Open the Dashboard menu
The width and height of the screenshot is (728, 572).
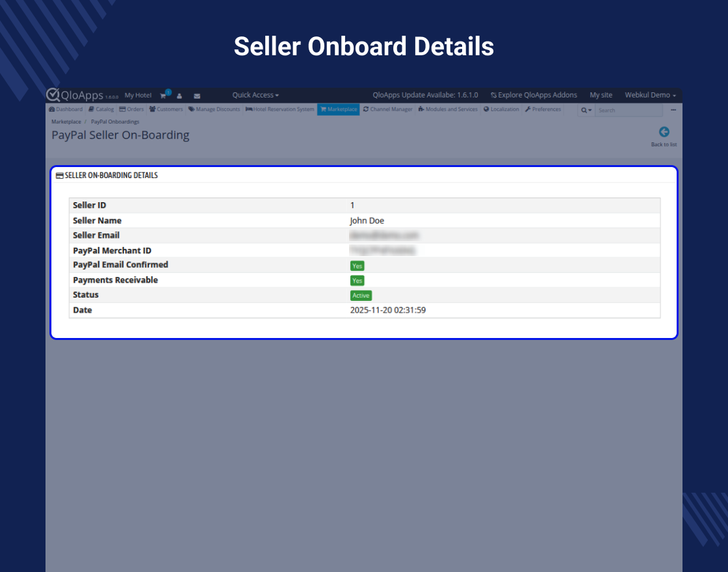[66, 109]
